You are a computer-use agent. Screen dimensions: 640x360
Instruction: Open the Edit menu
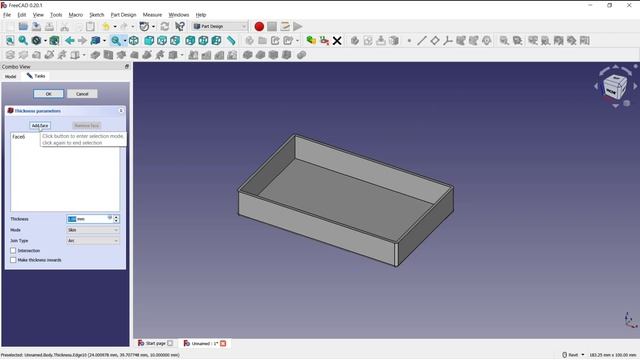(x=22, y=15)
